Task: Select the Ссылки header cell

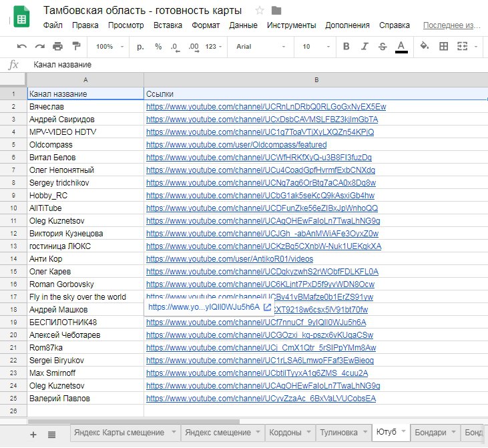Action: click(316, 94)
